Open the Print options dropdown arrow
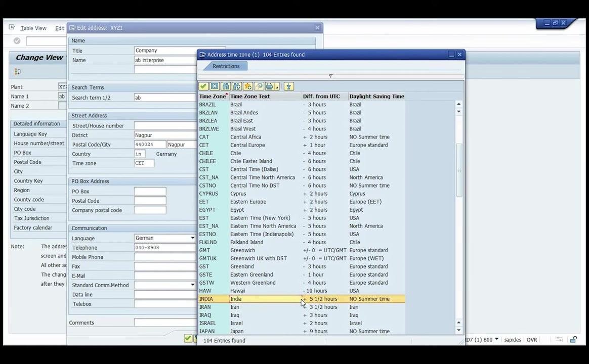589x364 pixels. coord(277,87)
